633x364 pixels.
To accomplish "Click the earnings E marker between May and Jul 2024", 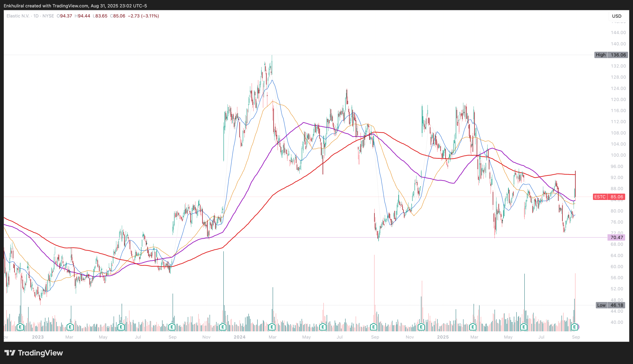I will click(323, 327).
